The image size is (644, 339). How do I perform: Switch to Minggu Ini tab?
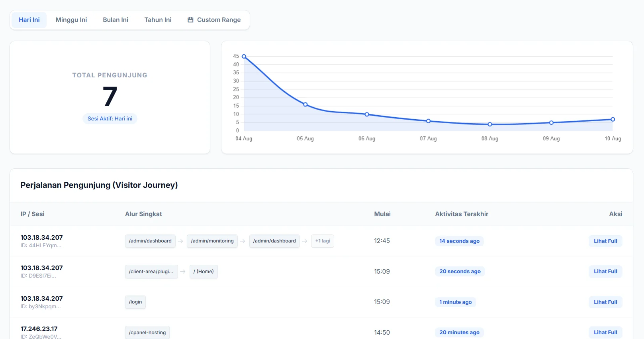point(71,20)
